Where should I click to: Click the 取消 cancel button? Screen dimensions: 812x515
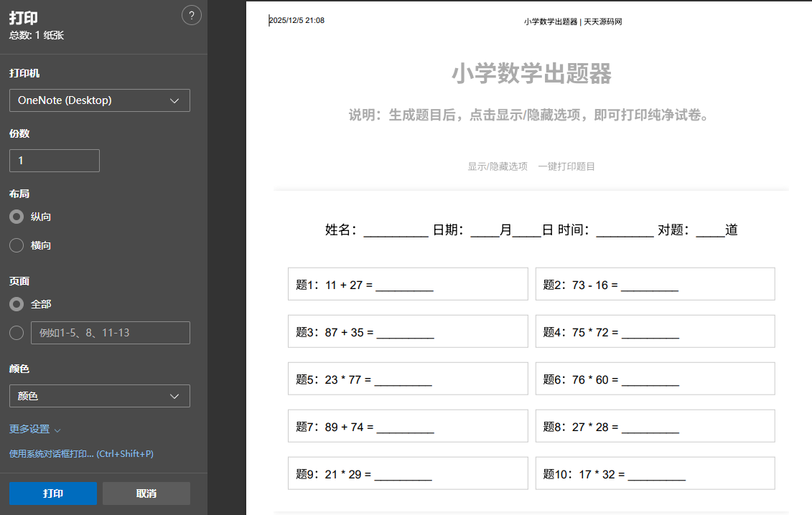pos(146,493)
